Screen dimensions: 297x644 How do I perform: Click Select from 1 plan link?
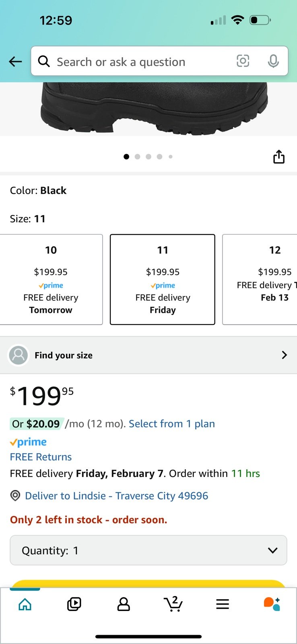pos(172,424)
